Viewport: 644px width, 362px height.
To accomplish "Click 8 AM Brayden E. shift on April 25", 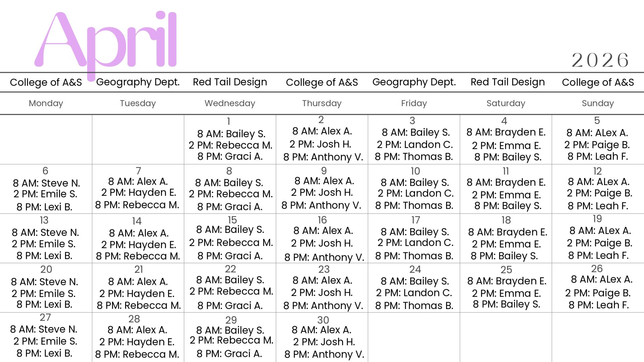I will [507, 281].
